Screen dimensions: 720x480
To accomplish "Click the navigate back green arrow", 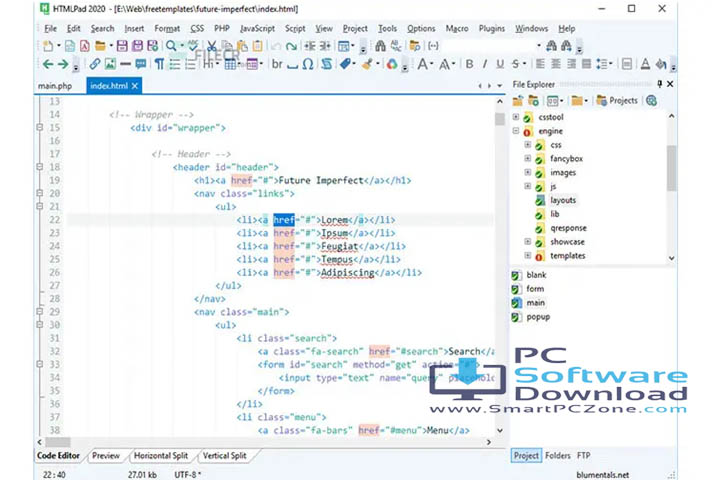I will (48, 64).
